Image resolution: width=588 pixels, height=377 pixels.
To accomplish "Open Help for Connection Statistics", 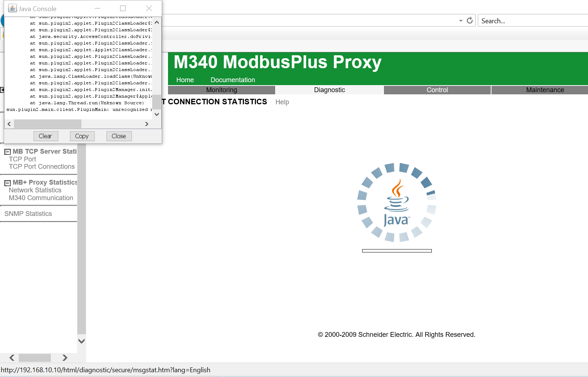I will (x=282, y=102).
